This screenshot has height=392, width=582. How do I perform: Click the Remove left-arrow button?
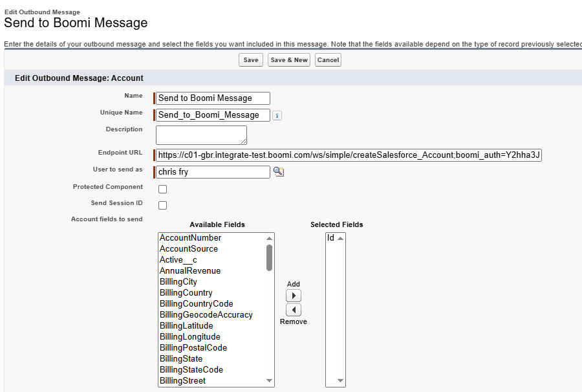(x=294, y=310)
